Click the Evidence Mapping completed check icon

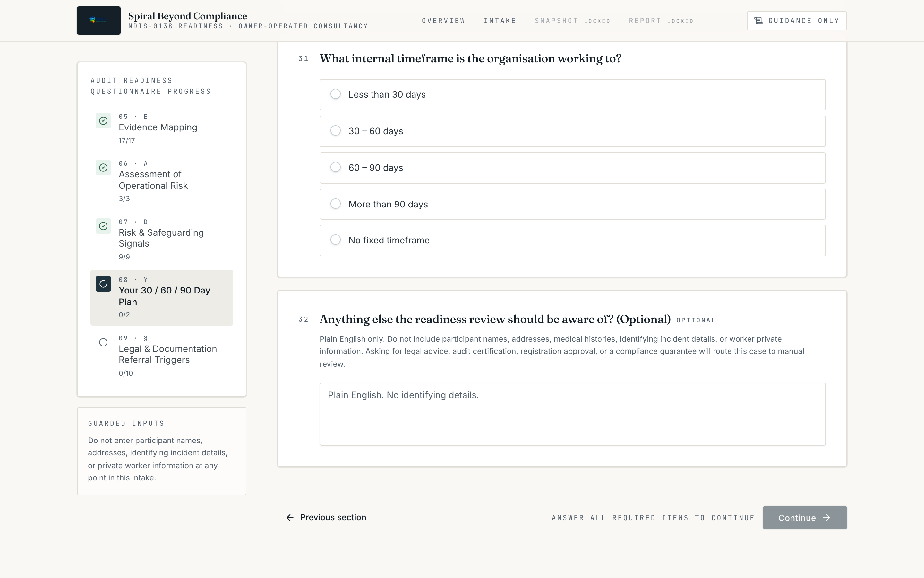coord(103,121)
